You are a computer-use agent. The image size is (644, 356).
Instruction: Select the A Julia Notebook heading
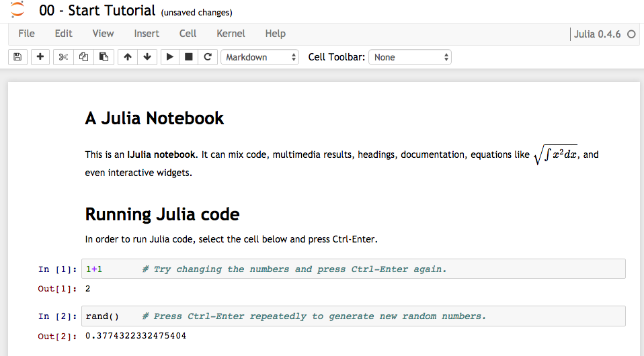pos(155,118)
